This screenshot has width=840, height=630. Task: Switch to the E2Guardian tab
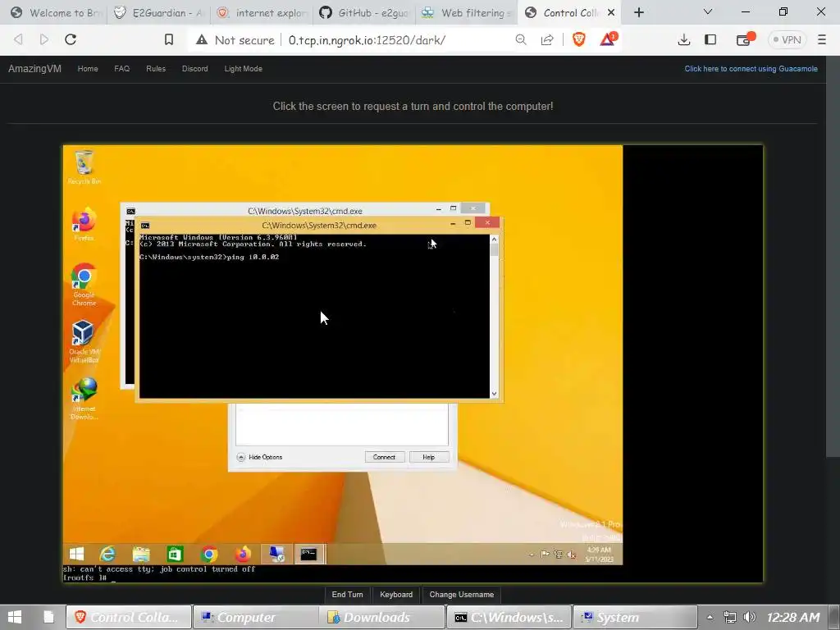point(158,12)
